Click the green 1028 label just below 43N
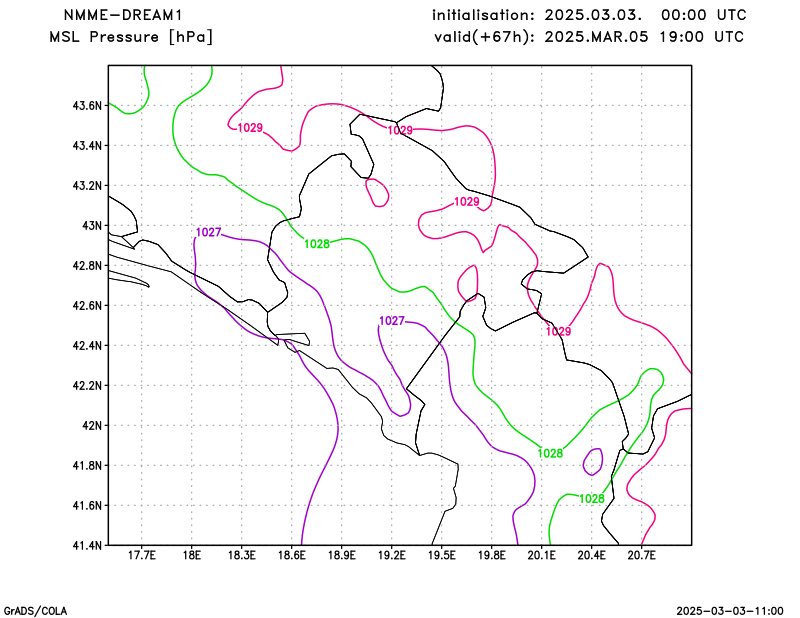The height and width of the screenshot is (618, 800). pos(317,244)
